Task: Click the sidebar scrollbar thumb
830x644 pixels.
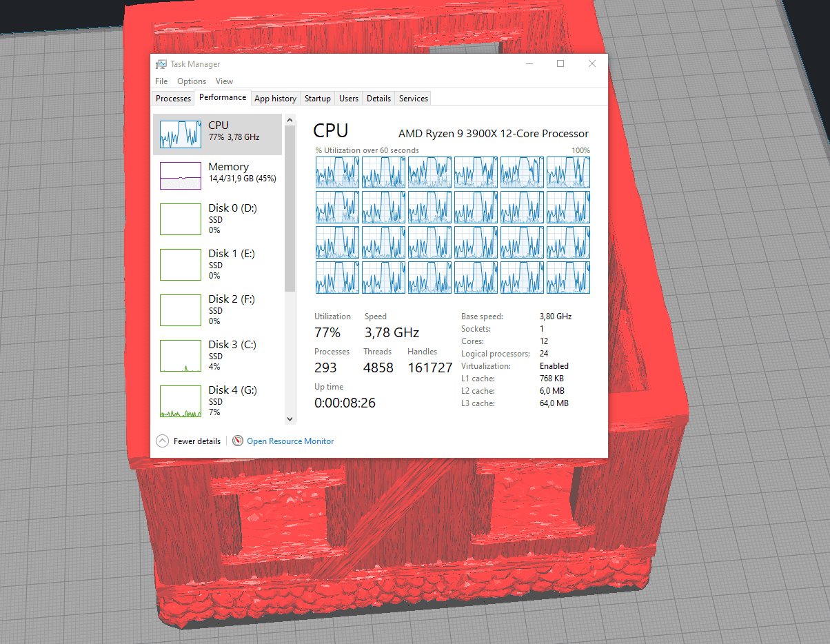Action: click(290, 208)
